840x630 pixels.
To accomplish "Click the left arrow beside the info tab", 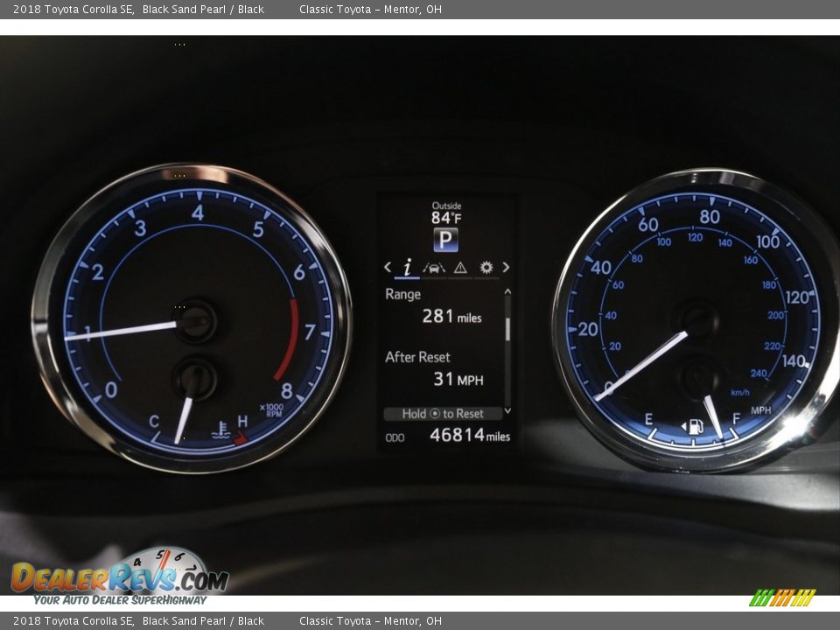I will coord(388,268).
